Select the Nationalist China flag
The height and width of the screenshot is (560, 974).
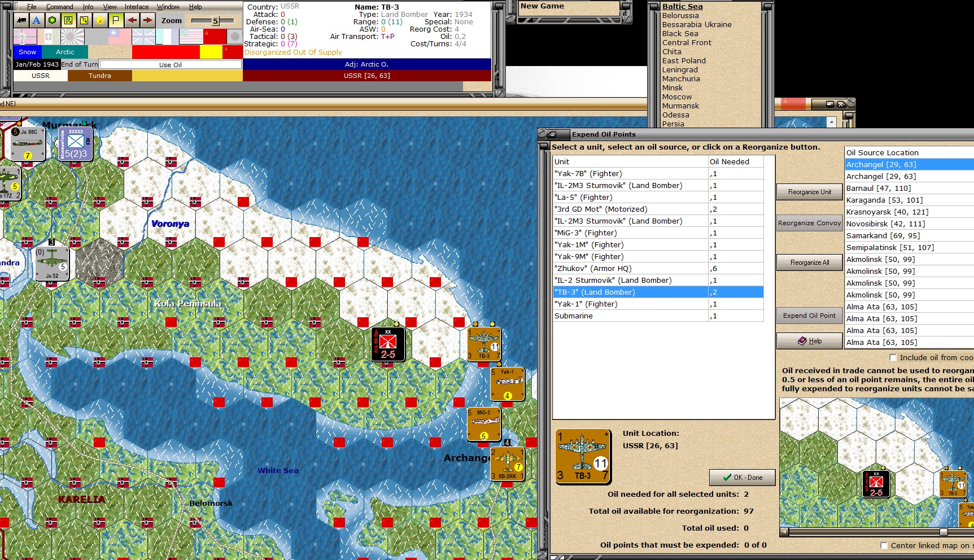pos(120,37)
